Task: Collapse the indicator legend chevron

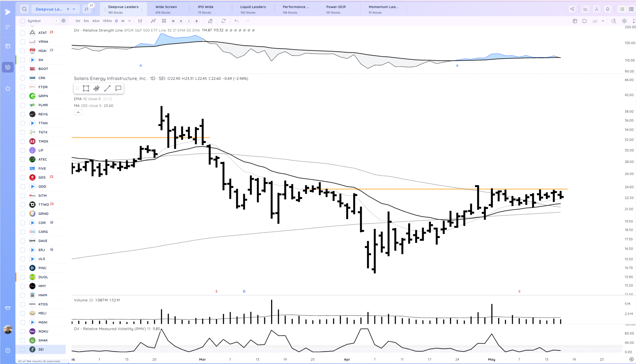Action: (x=78, y=112)
